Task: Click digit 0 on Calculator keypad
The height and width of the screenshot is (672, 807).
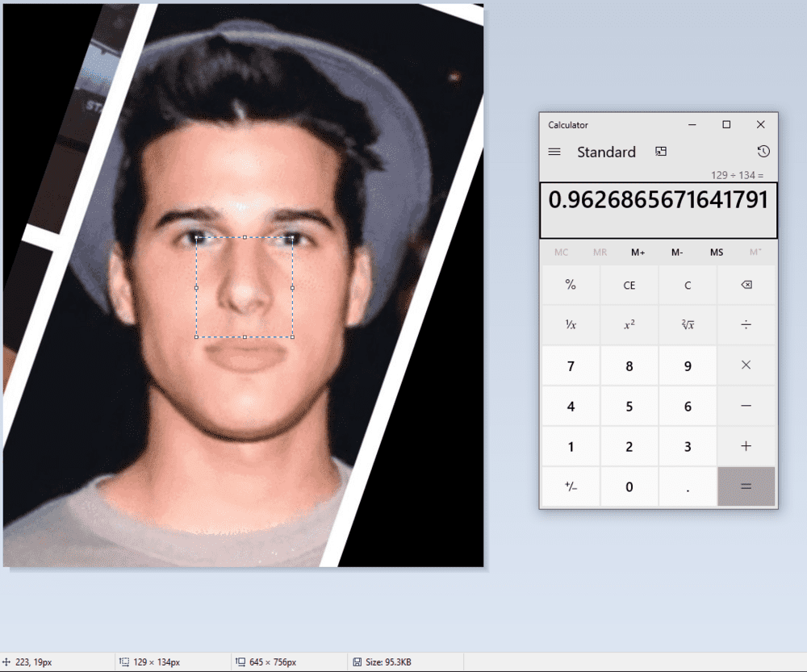Action: [629, 486]
